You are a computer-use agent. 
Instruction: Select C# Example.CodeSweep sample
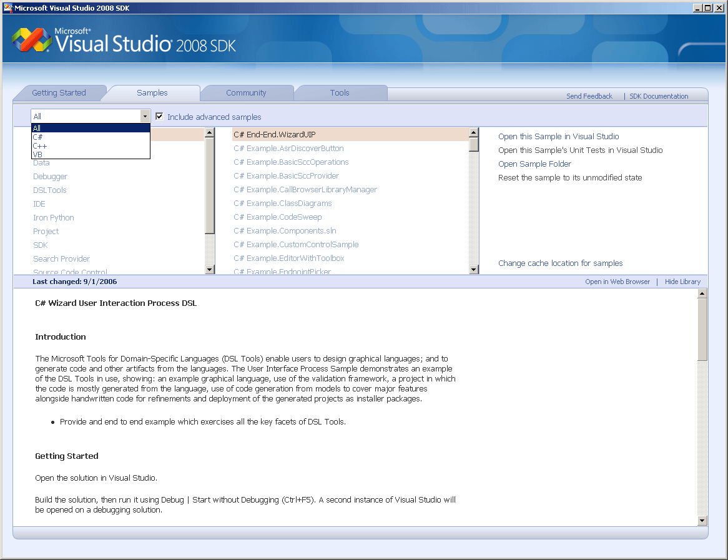(x=278, y=217)
